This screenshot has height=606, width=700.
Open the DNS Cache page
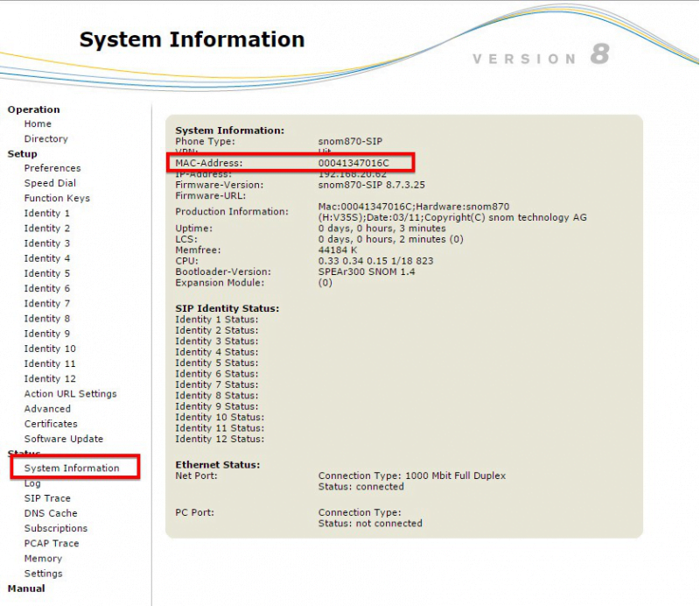click(51, 513)
